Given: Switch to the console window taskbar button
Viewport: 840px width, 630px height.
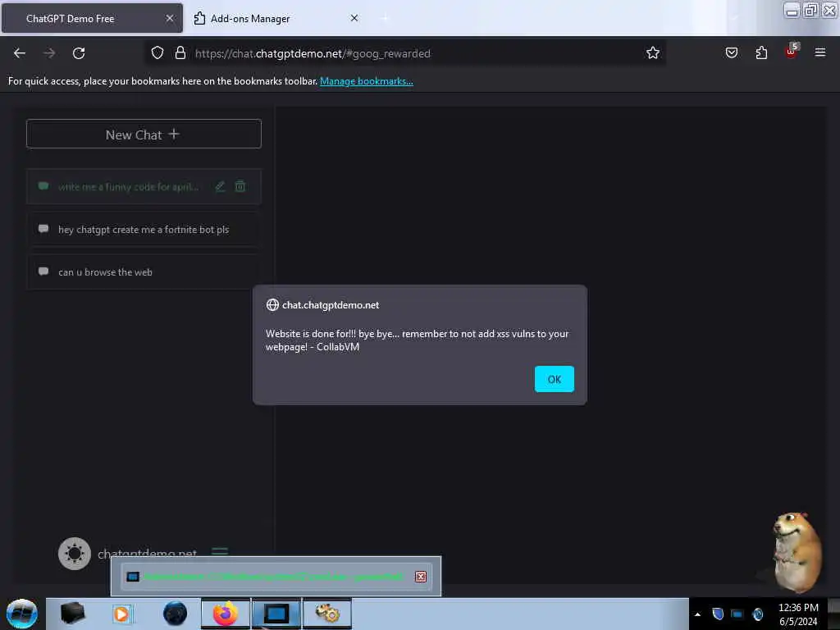Looking at the screenshot, I should (x=276, y=614).
